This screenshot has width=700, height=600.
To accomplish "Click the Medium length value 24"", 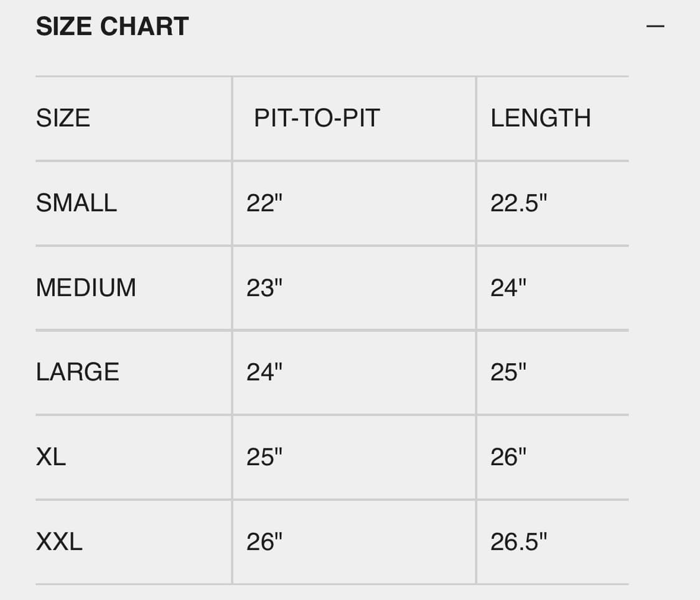I will click(508, 288).
